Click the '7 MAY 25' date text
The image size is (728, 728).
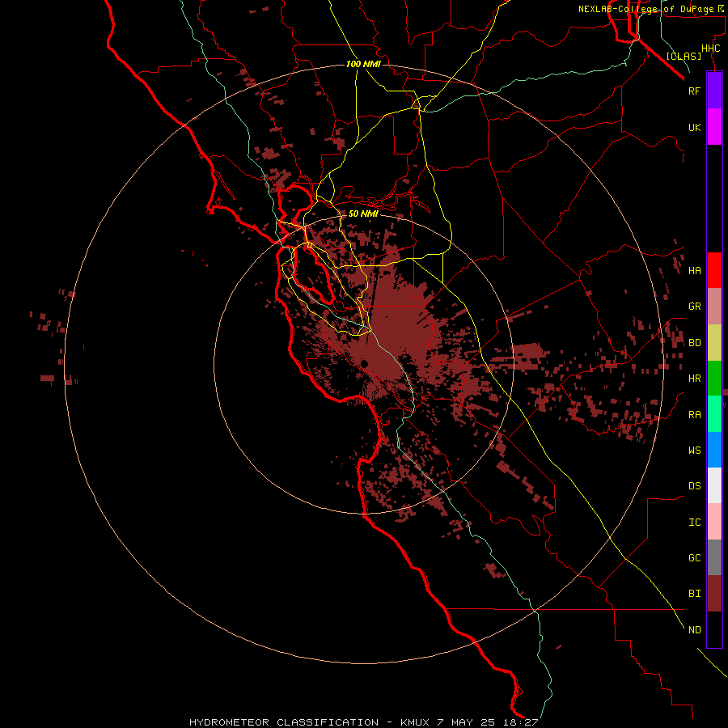[467, 722]
